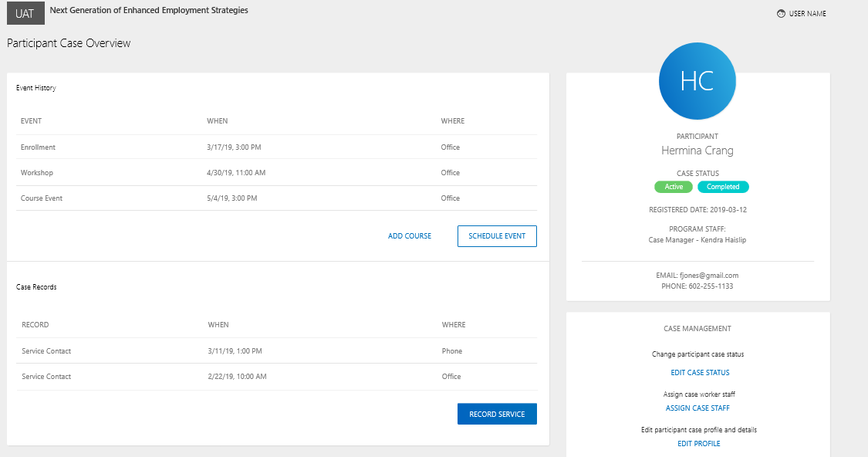Click the Completed case status badge
Screen dimensions: 868x457
click(723, 187)
